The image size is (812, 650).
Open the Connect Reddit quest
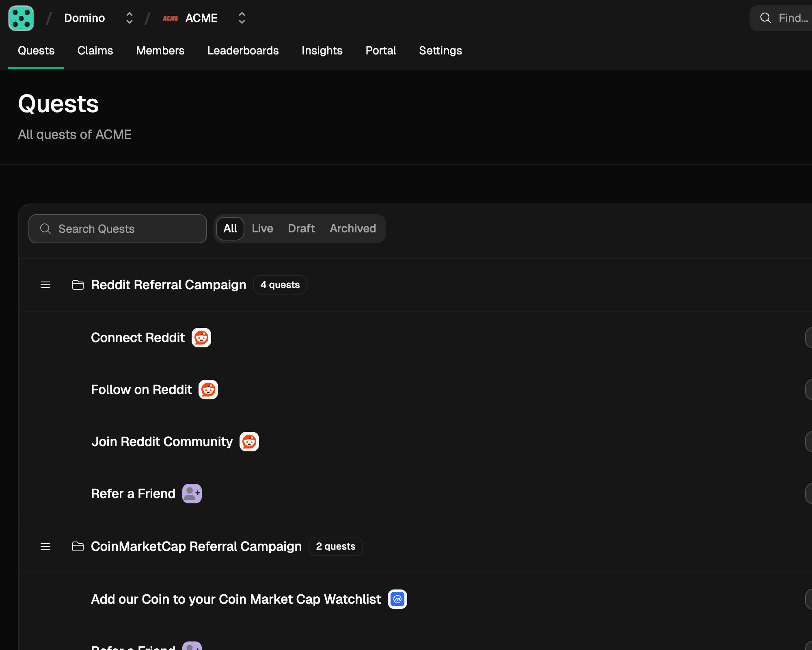138,338
